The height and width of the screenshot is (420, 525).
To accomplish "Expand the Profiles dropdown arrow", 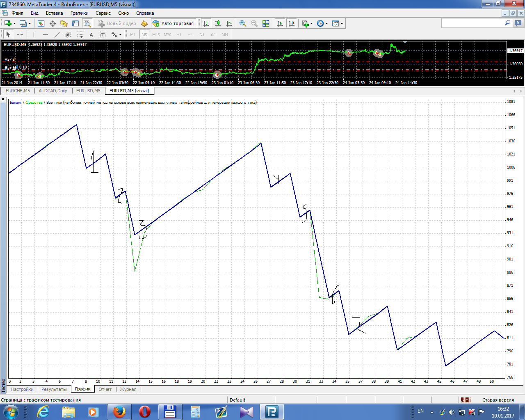I will (30, 23).
